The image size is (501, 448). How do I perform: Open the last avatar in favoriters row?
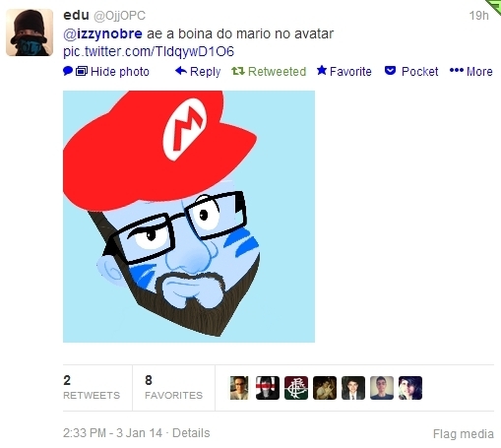410,388
